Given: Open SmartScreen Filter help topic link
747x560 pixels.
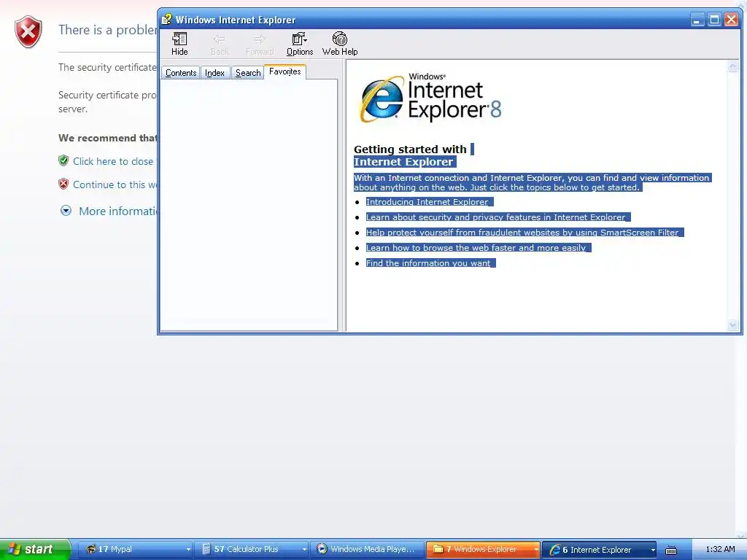Looking at the screenshot, I should point(522,233).
